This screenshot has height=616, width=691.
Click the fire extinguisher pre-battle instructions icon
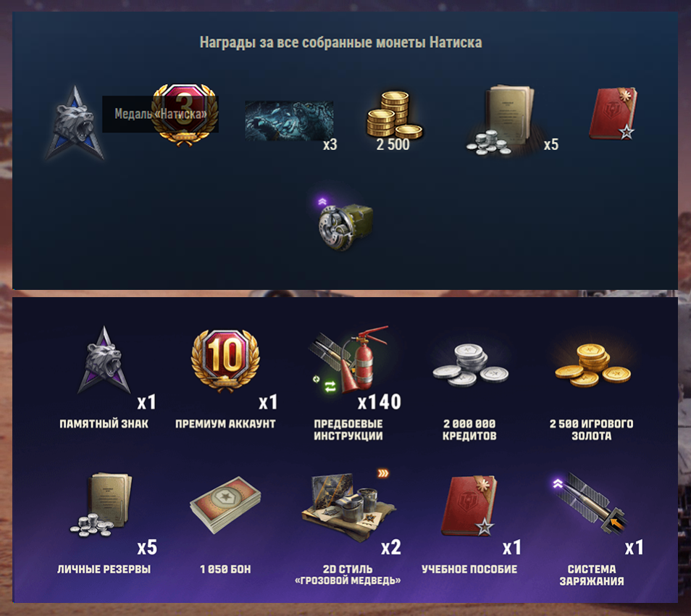point(348,359)
